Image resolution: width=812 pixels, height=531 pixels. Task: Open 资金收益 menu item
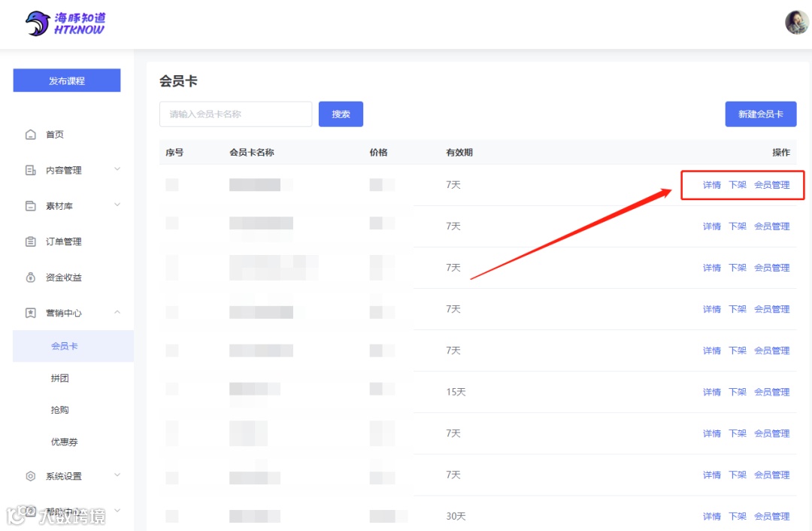click(x=64, y=277)
